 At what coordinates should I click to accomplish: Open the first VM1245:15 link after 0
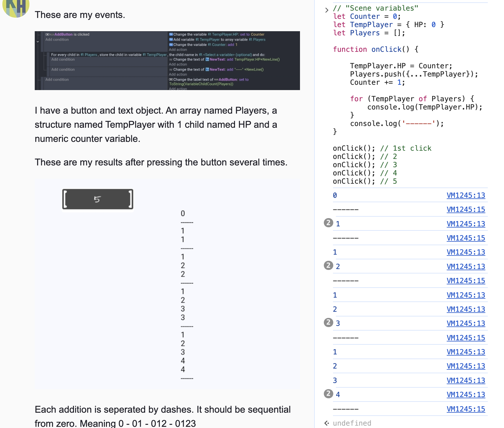[466, 210]
